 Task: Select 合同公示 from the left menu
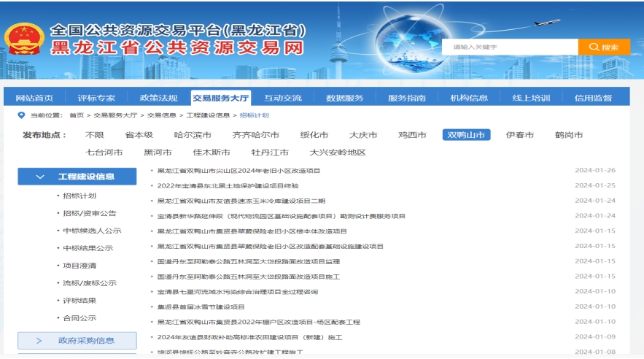(79, 318)
